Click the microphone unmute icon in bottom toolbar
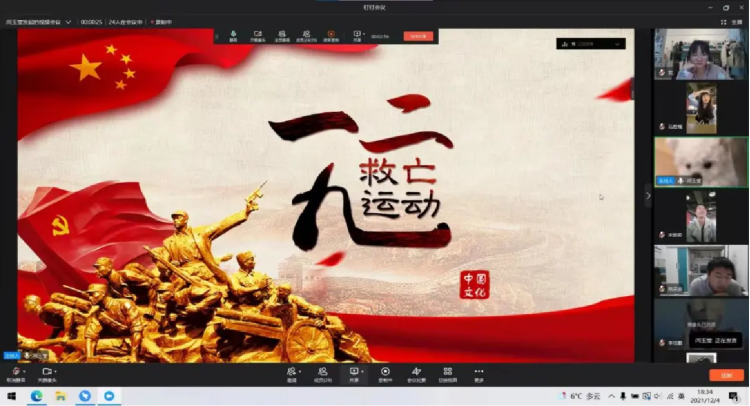 [16, 371]
